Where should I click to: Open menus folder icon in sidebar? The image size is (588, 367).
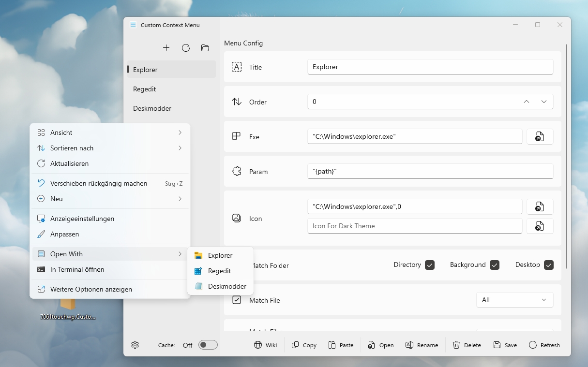tap(205, 48)
